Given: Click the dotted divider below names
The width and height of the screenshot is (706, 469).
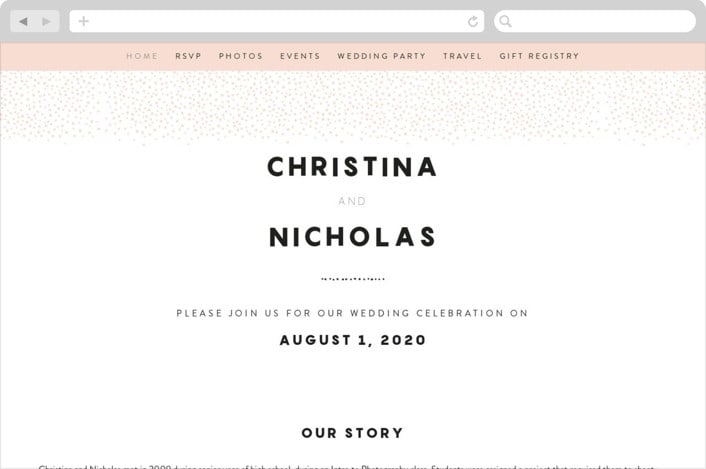Looking at the screenshot, I should tap(353, 279).
